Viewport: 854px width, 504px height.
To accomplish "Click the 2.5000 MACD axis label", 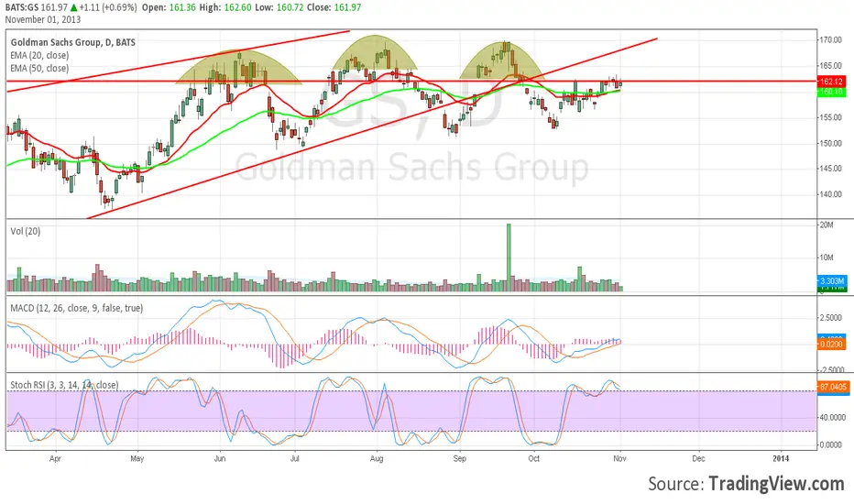I will click(831, 318).
